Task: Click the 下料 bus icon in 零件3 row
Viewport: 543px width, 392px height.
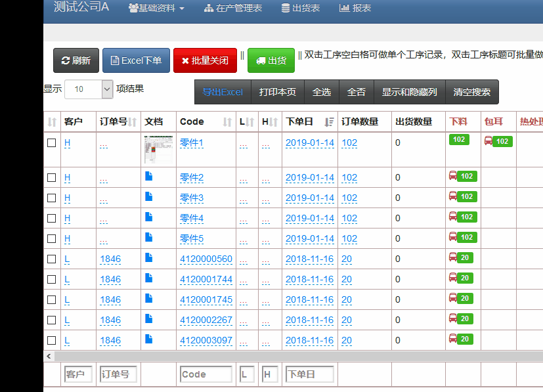Action: coord(453,196)
